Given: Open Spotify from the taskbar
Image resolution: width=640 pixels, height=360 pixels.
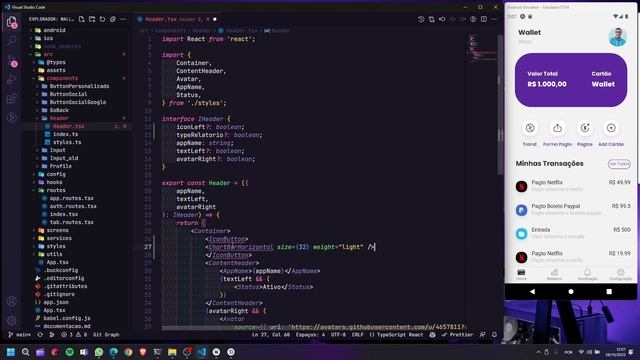Looking at the screenshot, I should point(69,352).
